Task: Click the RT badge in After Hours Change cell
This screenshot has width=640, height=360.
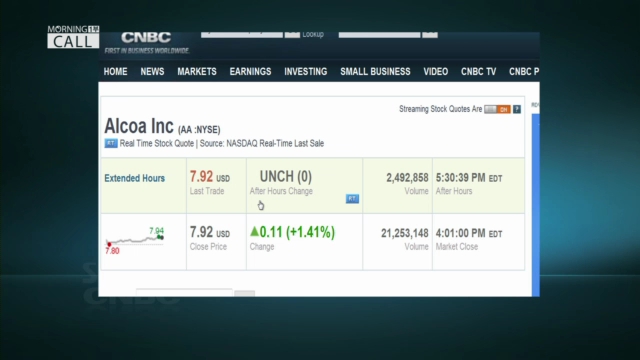Action: point(352,199)
